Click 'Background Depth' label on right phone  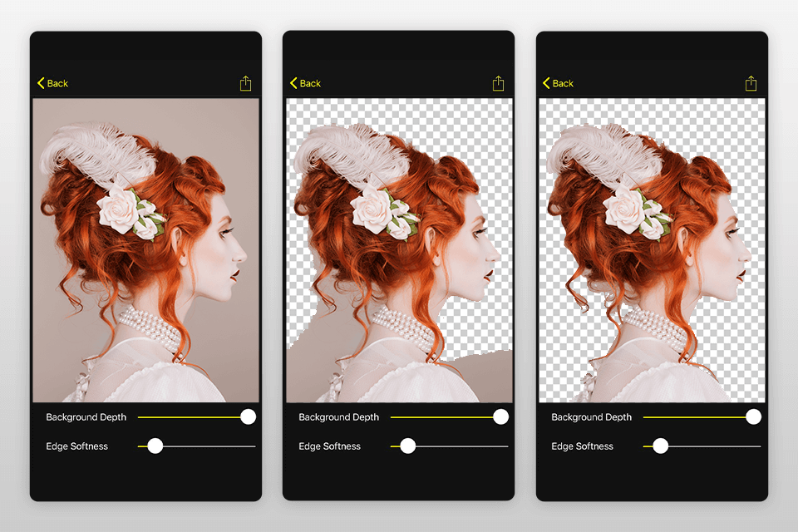coord(591,417)
